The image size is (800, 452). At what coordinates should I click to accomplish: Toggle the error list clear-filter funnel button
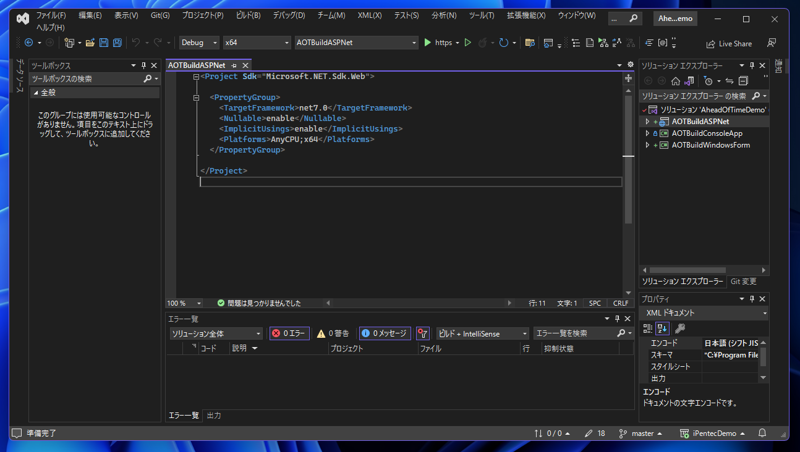(x=422, y=334)
